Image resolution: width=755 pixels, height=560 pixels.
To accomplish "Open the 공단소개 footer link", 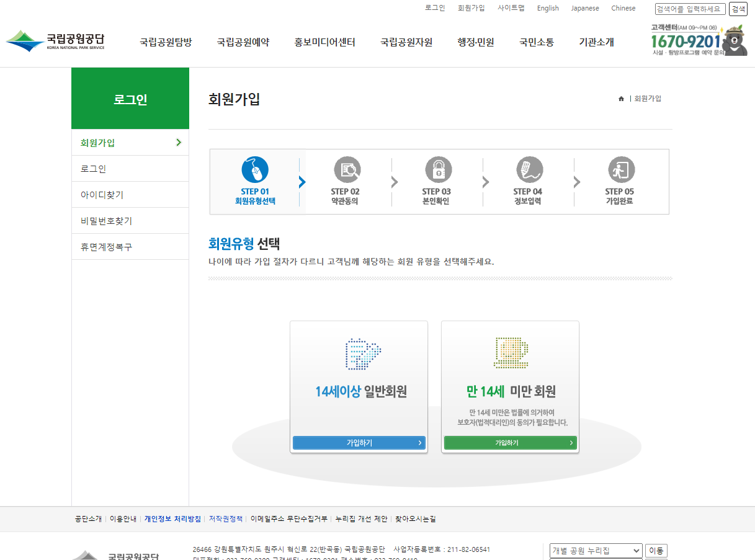I will (88, 519).
